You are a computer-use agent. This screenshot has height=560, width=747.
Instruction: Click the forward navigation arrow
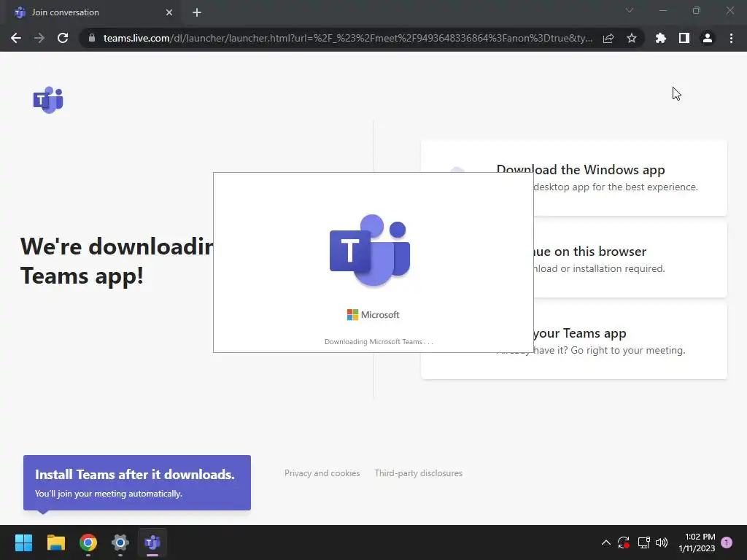tap(39, 38)
